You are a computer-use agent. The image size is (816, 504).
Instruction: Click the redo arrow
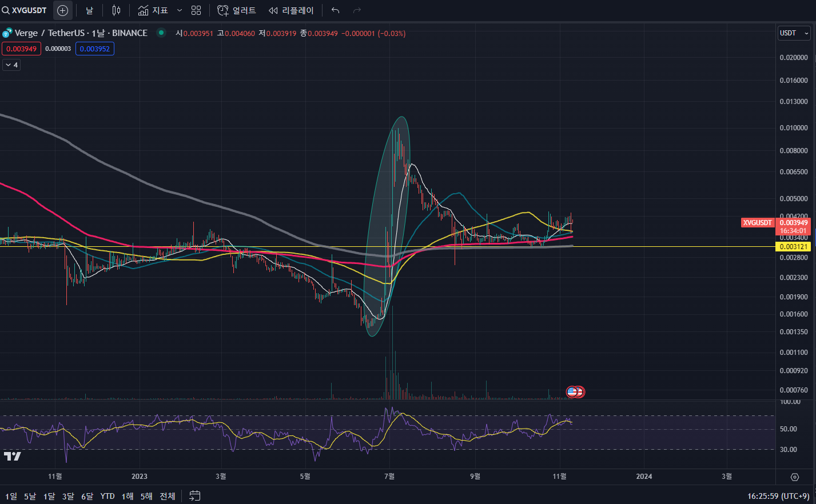(357, 10)
